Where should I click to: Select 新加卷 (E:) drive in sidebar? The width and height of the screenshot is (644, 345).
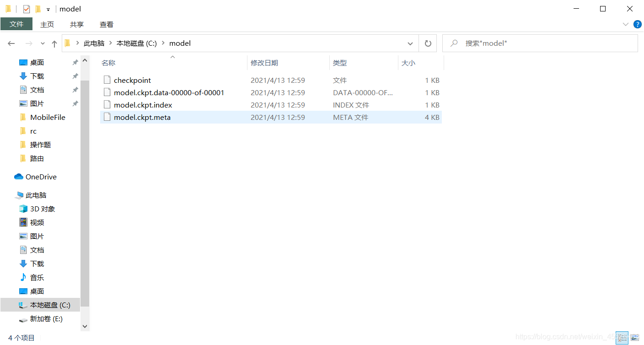[x=46, y=318]
